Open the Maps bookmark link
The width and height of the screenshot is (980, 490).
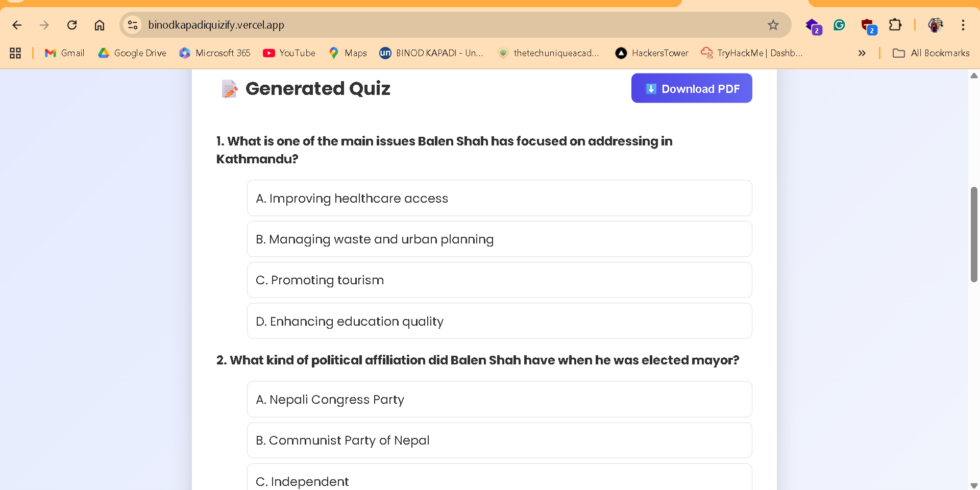click(x=347, y=53)
